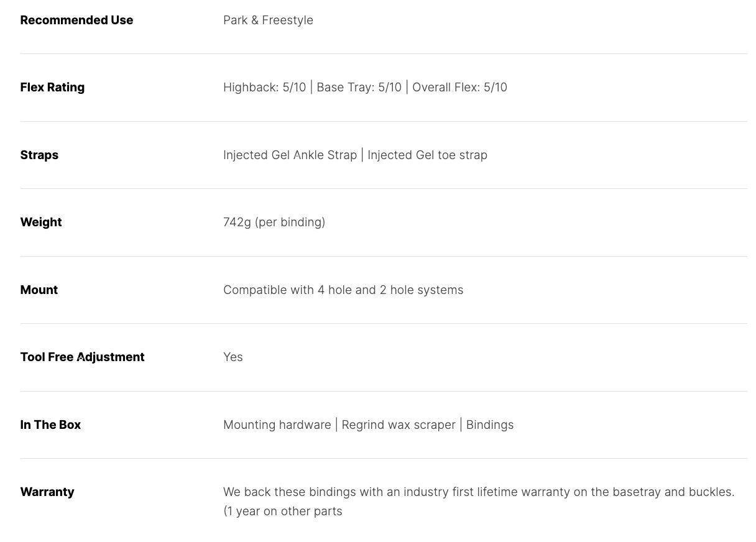
Task: Select the Yes value for tool free adjustment
Action: [233, 357]
